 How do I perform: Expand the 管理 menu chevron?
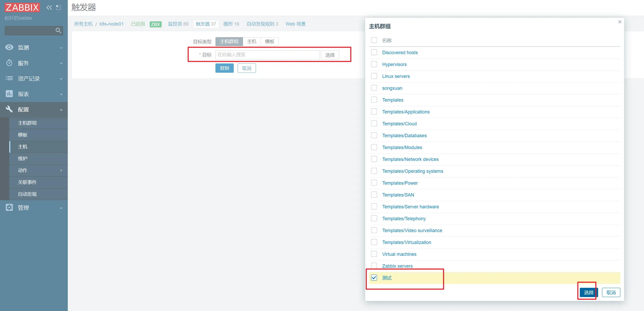point(61,208)
